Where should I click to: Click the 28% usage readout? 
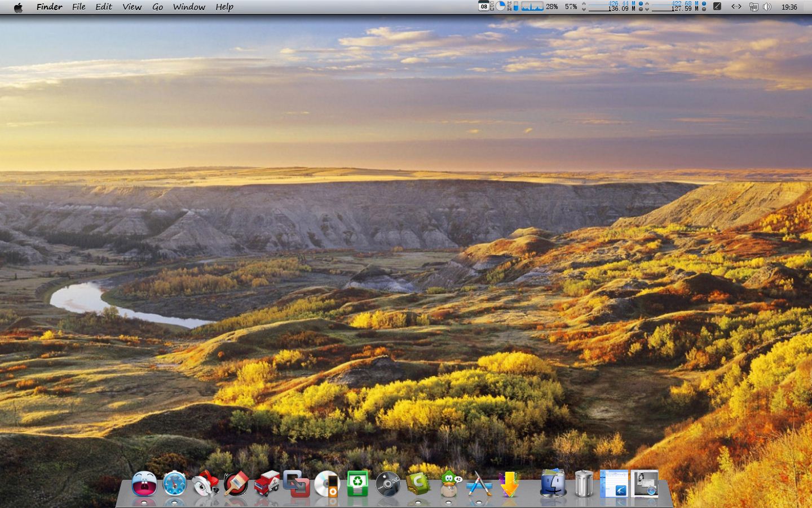[552, 7]
